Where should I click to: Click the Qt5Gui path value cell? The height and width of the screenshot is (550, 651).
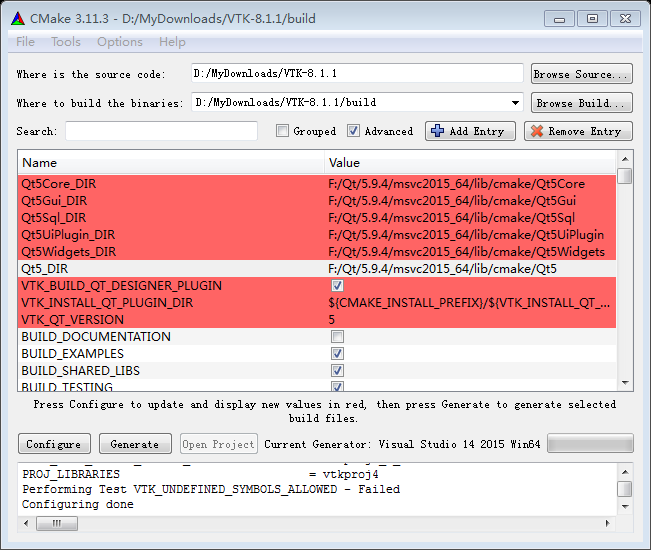(x=470, y=200)
